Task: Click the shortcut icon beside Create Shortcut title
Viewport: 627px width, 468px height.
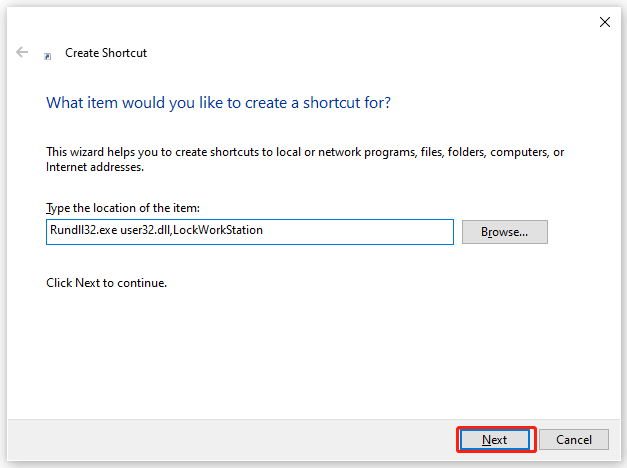Action: point(48,56)
